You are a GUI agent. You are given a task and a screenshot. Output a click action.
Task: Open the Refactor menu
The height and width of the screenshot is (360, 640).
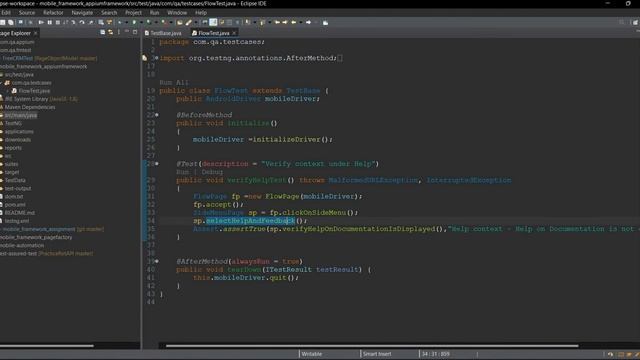coord(53,13)
